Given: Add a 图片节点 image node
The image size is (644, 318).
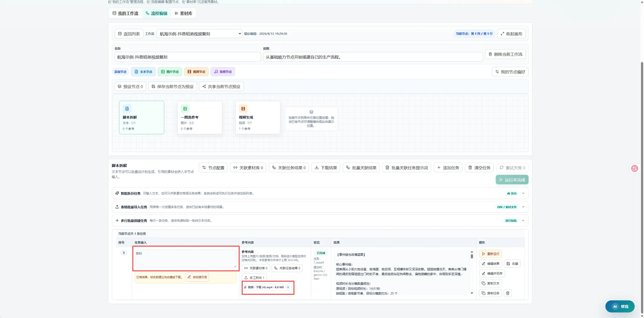Looking at the screenshot, I should 170,72.
